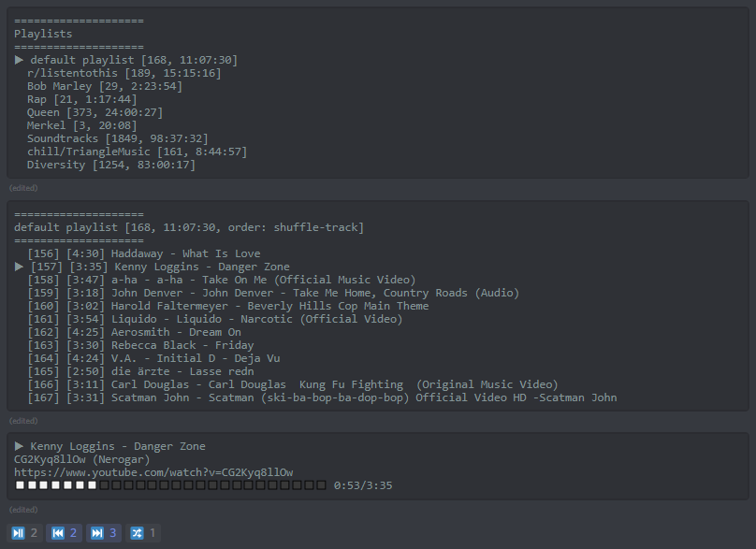Select the 'Merkel [3, 20:08]' row

(x=82, y=125)
